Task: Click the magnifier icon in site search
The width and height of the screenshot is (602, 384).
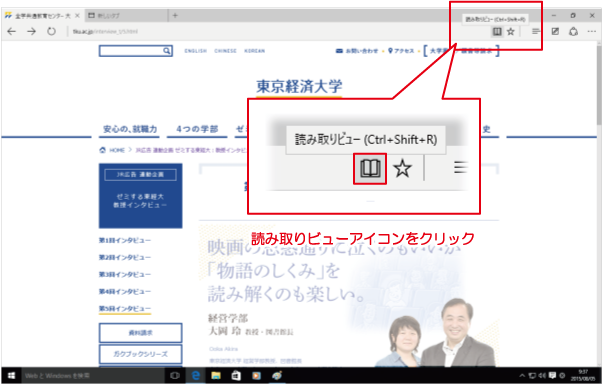Action: 167,51
